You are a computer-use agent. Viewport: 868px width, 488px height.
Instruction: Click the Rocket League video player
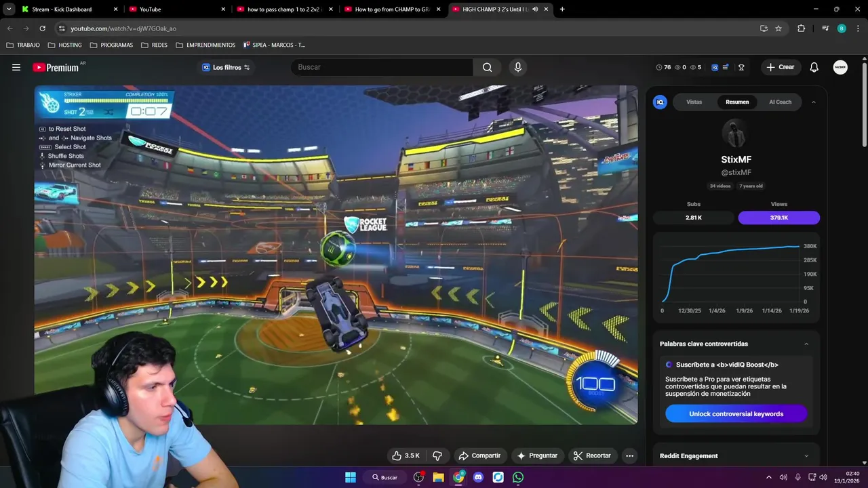(336, 255)
